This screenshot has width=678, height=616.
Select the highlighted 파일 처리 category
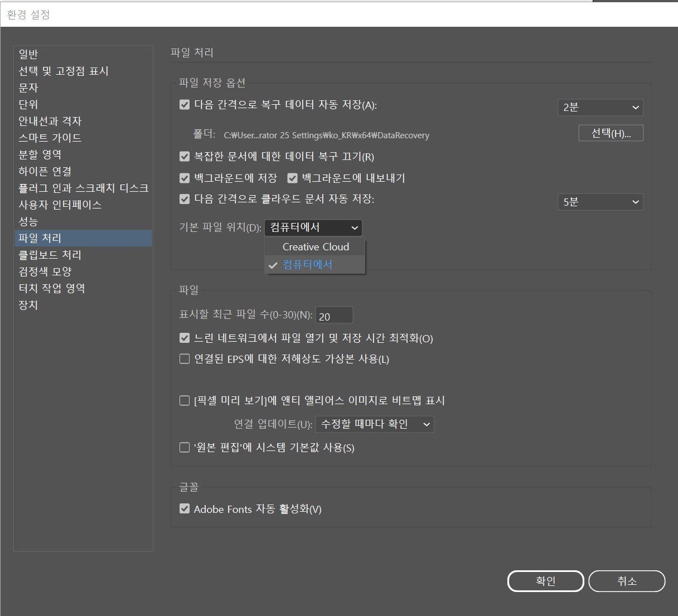coord(84,238)
